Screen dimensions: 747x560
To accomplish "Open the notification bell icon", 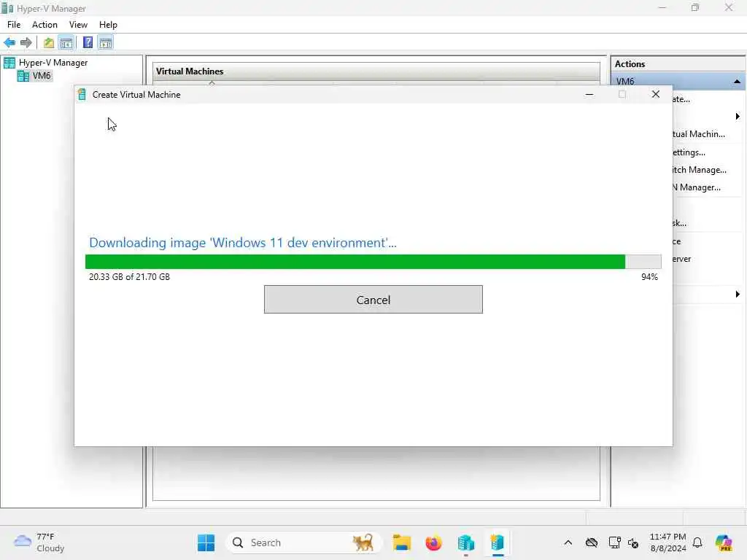I will coord(697,542).
